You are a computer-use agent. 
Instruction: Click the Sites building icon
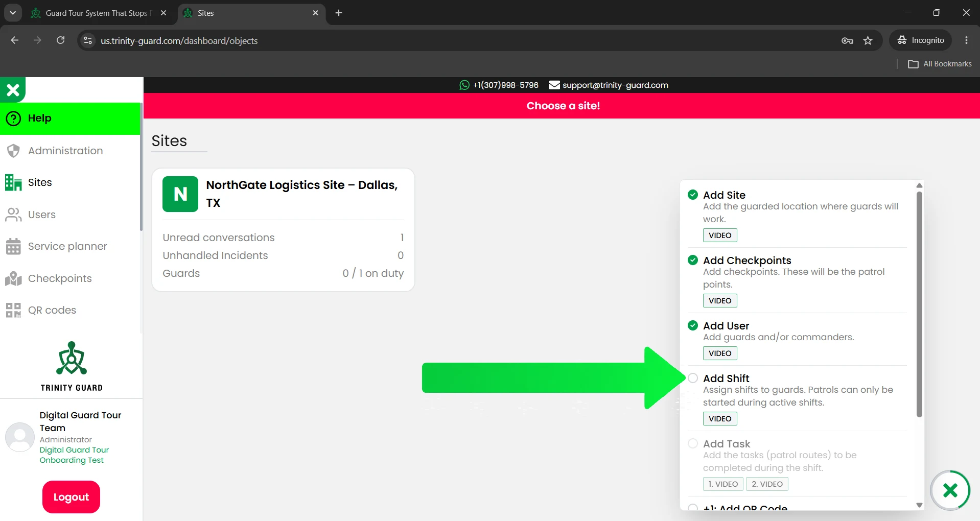[x=13, y=182]
